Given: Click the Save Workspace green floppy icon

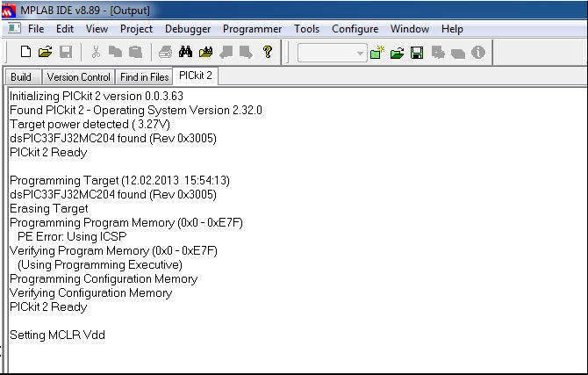Looking at the screenshot, I should point(417,53).
